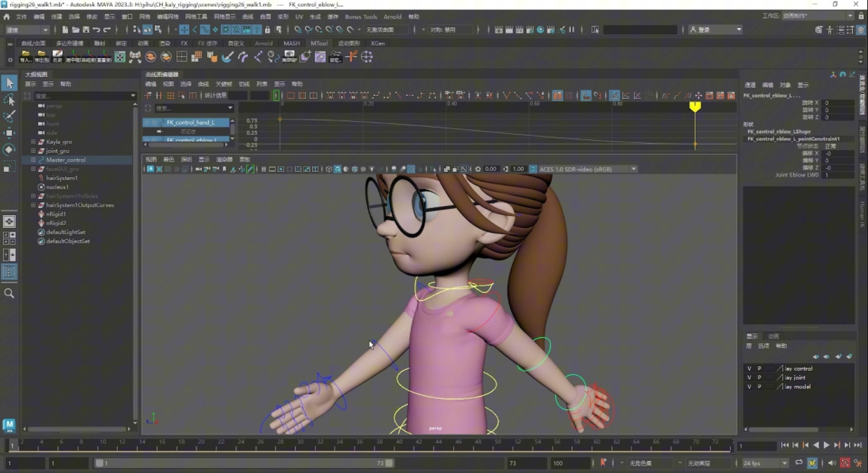The width and height of the screenshot is (868, 473).
Task: Open the 登录 sign-in dropdown
Action: click(x=715, y=29)
